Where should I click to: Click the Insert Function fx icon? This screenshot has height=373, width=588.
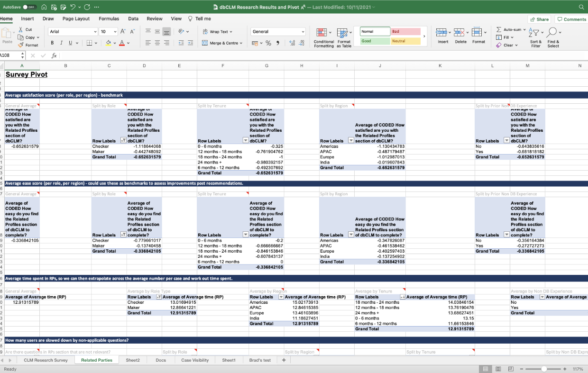coord(54,55)
